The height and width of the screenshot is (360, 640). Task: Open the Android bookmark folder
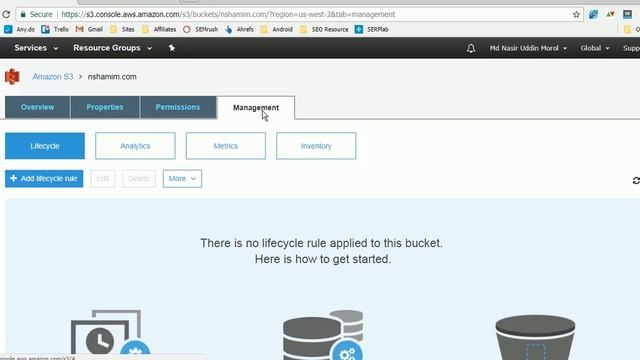277,29
